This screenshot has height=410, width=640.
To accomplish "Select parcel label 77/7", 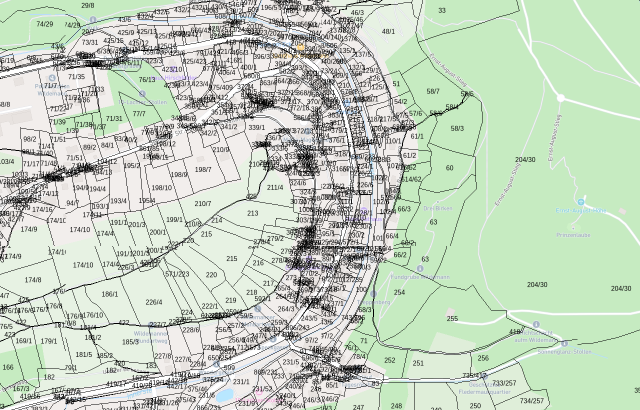I will point(139,113).
